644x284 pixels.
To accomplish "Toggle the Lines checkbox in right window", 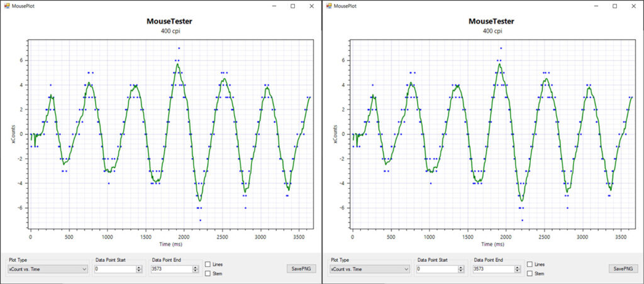I will [x=530, y=264].
